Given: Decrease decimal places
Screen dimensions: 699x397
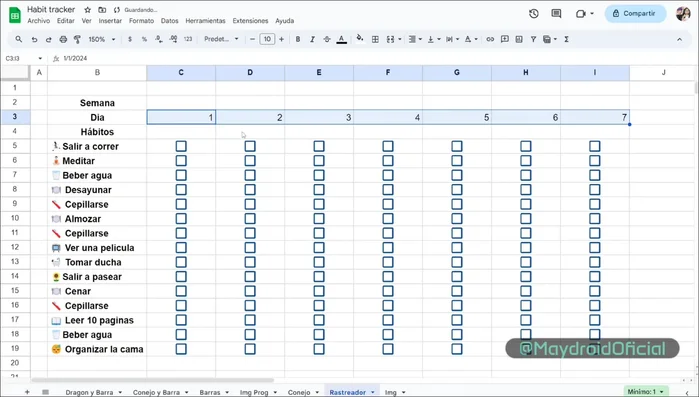Looking at the screenshot, I should [159, 39].
